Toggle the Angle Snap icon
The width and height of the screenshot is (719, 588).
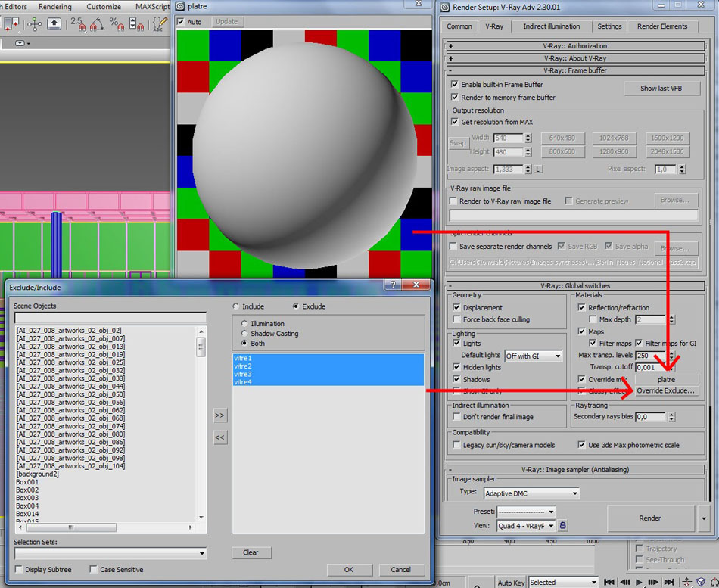point(98,24)
